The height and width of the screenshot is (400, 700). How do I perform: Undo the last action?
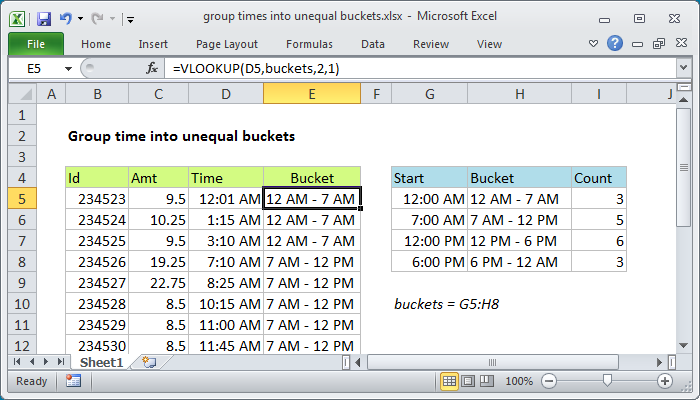(x=66, y=18)
